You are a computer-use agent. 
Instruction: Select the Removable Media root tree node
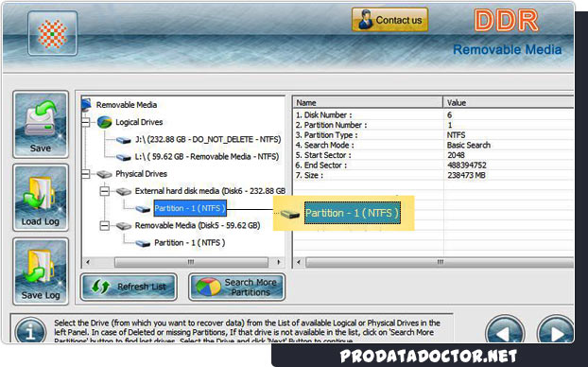click(x=127, y=105)
